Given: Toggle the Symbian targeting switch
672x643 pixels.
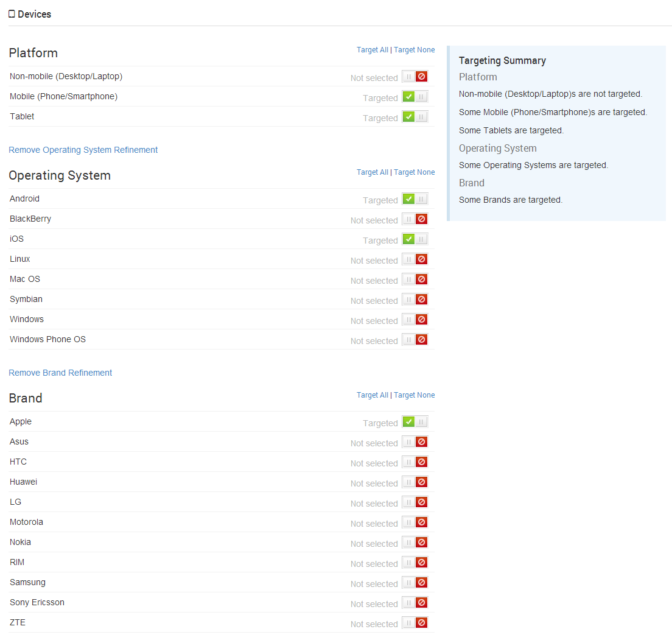Looking at the screenshot, I should pos(415,300).
